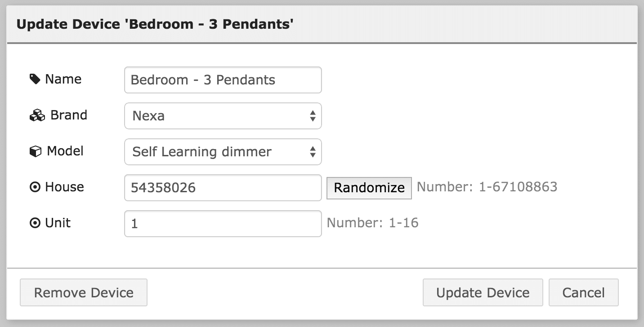Click the dialog title Update Device 'Bedroom - 3 Pendants'
644x327 pixels.
click(x=155, y=24)
